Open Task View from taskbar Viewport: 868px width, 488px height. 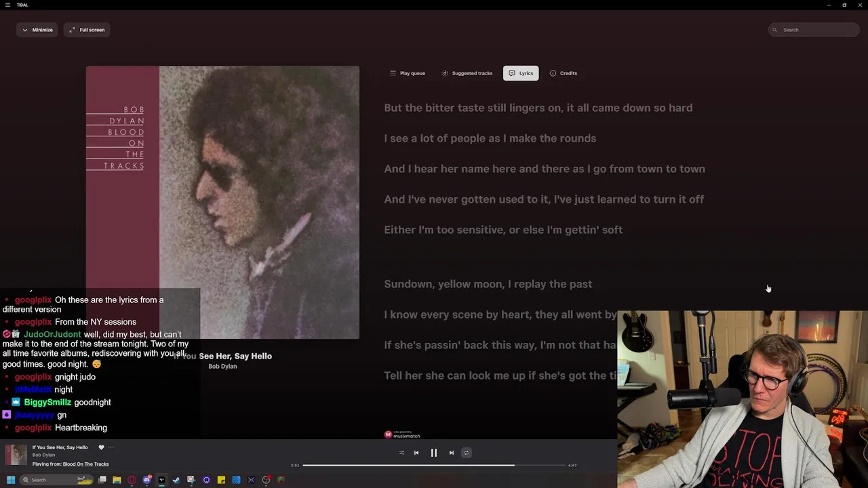coord(102,480)
